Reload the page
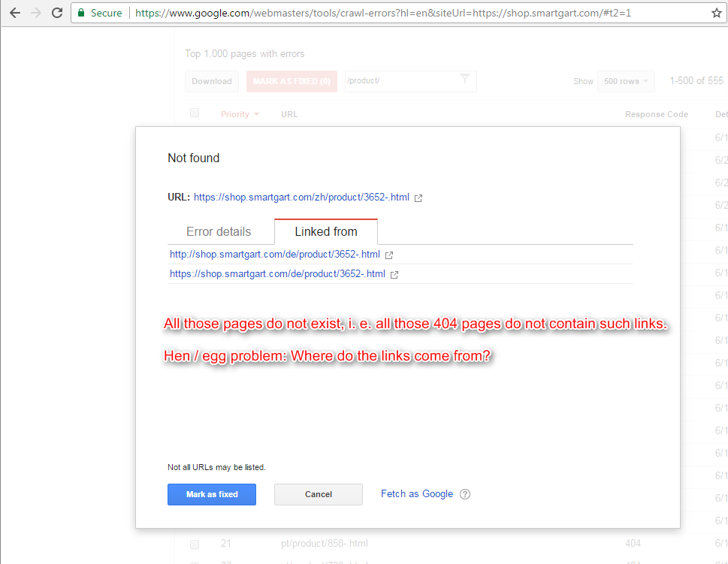This screenshot has height=564, width=728. pyautogui.click(x=57, y=13)
